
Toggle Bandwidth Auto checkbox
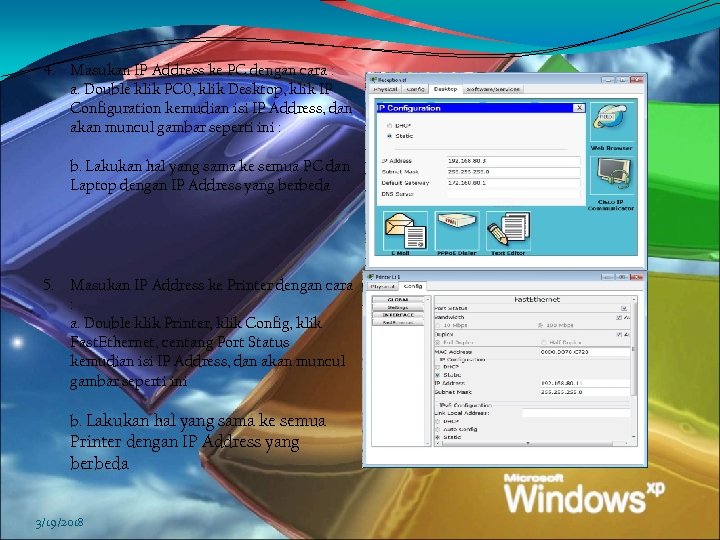point(619,317)
